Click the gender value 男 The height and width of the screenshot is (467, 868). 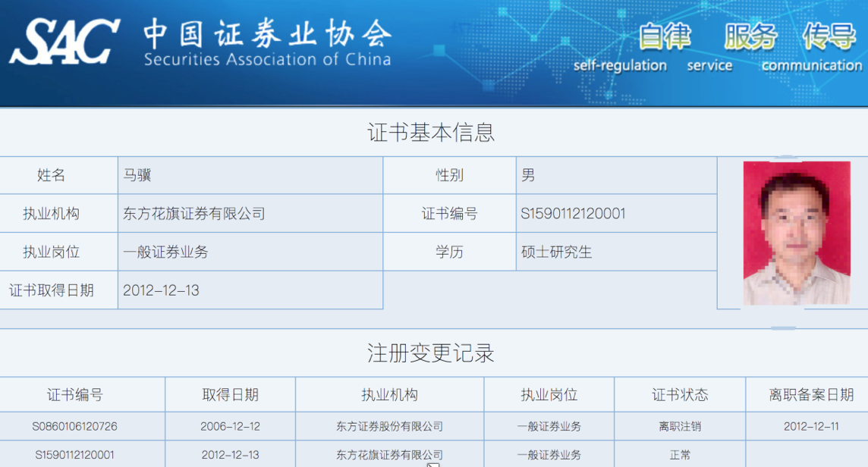528,175
